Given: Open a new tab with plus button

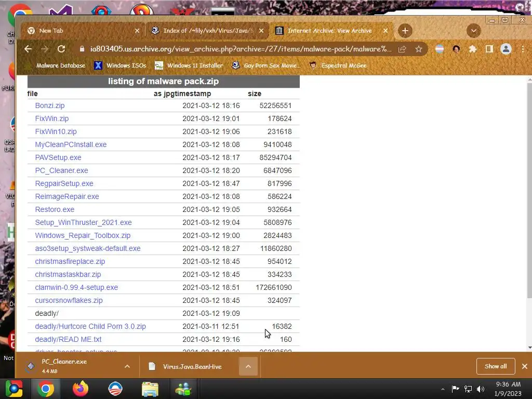Looking at the screenshot, I should tap(405, 31).
